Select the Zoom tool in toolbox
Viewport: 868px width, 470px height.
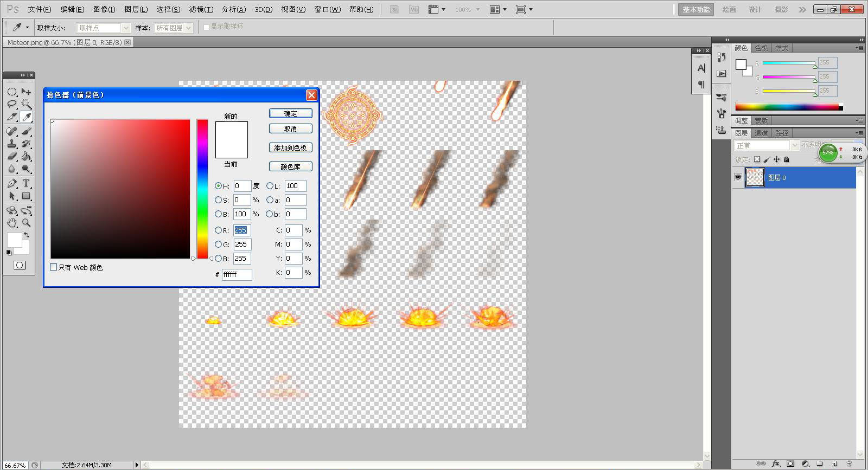[x=26, y=223]
